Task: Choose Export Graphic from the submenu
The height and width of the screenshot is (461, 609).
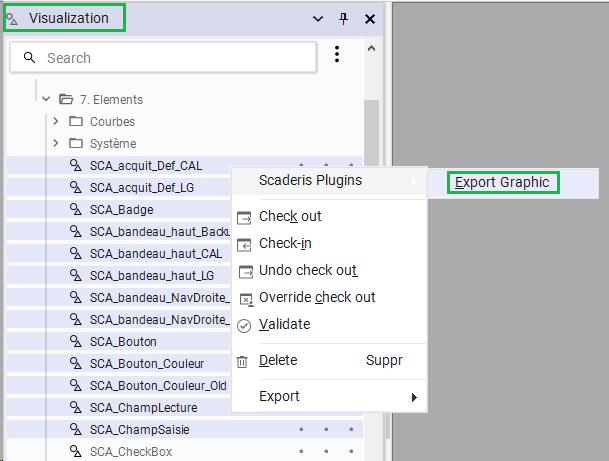Action: 502,182
